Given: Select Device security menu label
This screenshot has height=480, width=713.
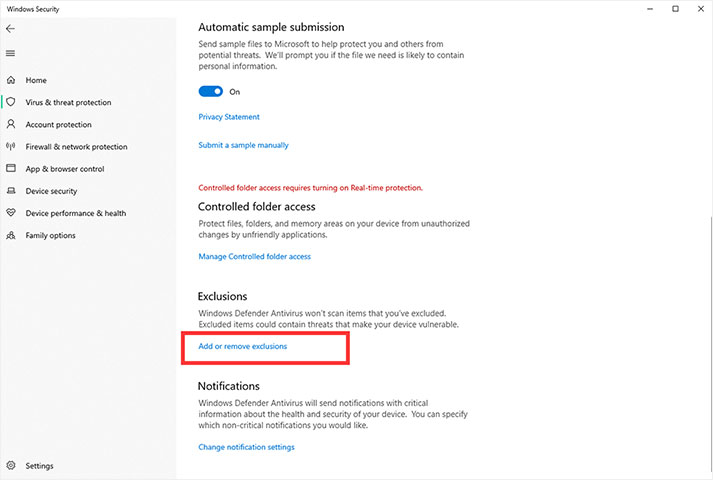Looking at the screenshot, I should point(51,191).
